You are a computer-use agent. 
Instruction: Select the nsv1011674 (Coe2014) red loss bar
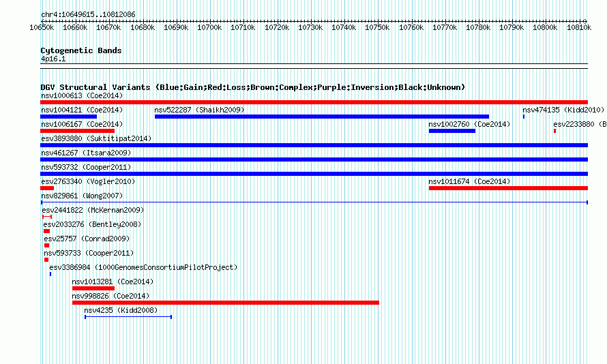508,188
